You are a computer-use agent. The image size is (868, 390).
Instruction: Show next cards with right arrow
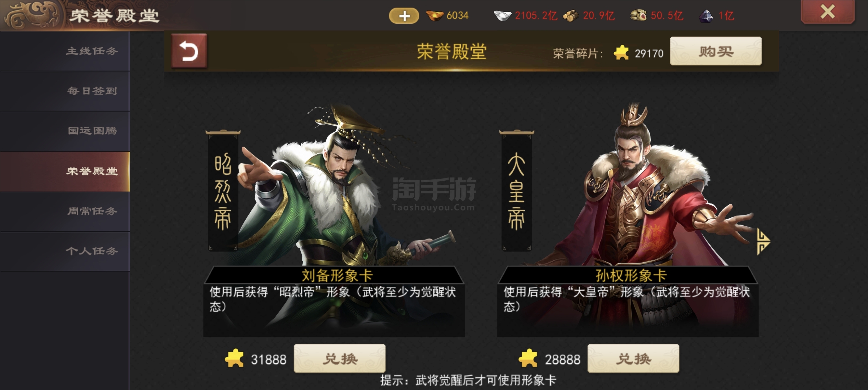click(x=763, y=241)
